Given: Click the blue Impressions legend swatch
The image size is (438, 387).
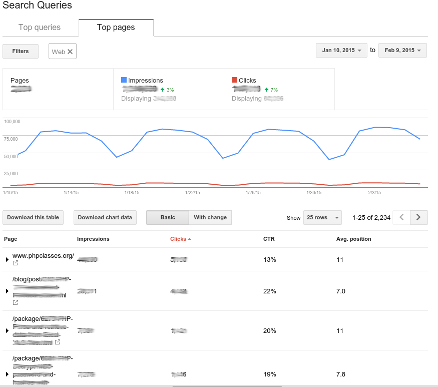Looking at the screenshot, I should tap(124, 80).
